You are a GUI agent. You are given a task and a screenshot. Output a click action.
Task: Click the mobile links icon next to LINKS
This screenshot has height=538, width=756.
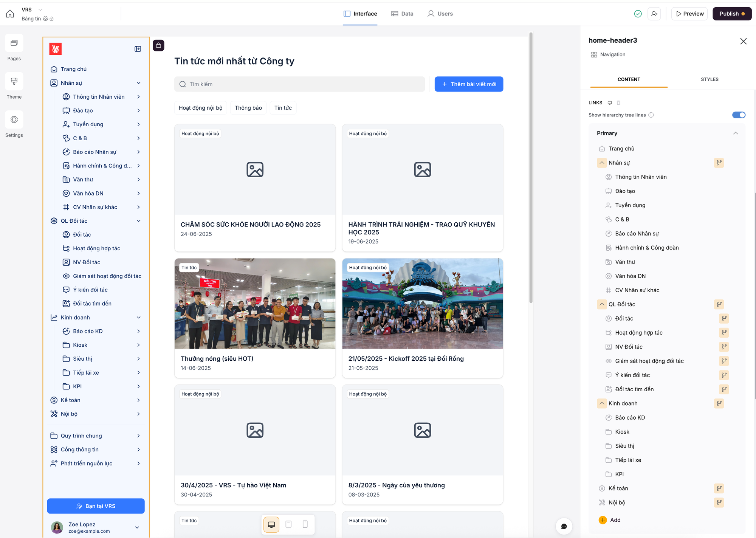618,103
